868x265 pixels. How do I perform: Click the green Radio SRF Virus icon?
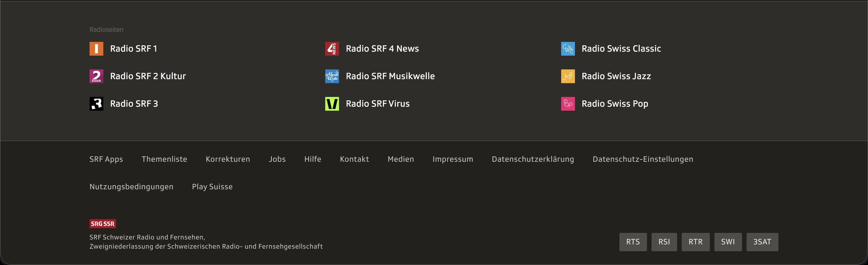tap(332, 104)
